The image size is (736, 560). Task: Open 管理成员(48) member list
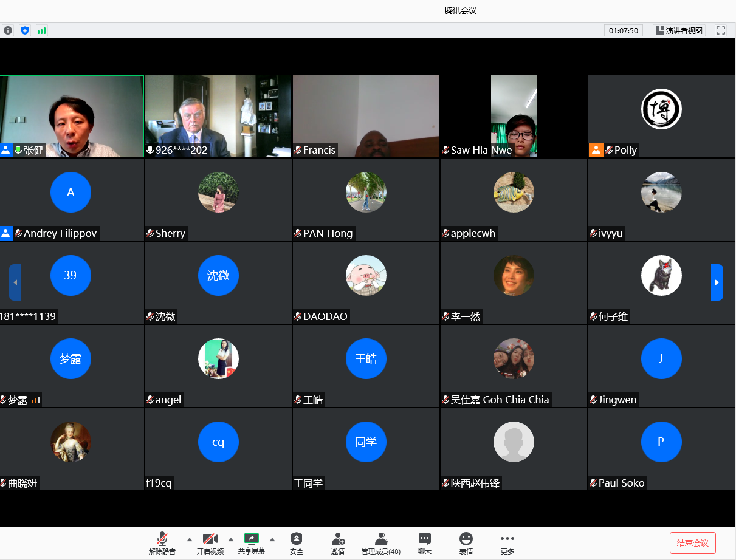[381, 543]
